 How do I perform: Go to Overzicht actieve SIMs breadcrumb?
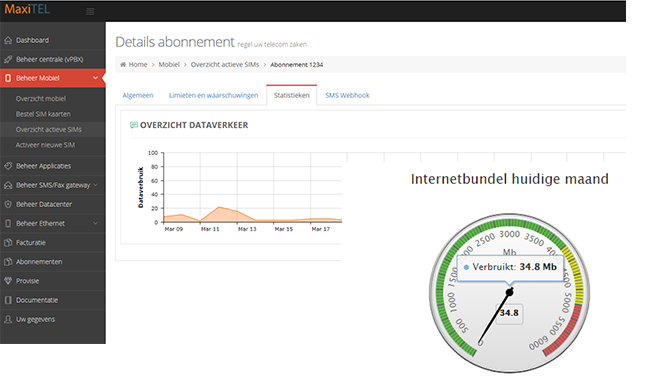pyautogui.click(x=225, y=65)
